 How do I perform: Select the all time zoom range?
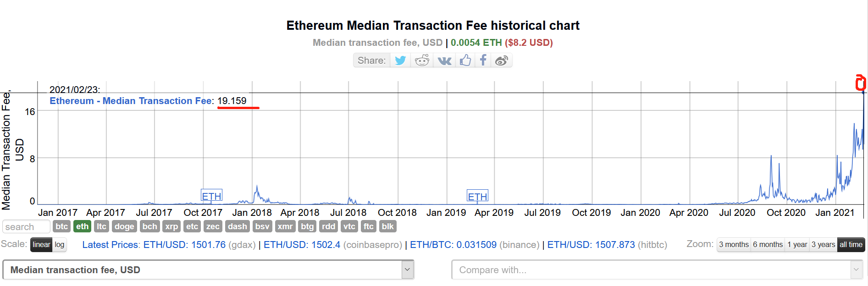[x=851, y=245]
